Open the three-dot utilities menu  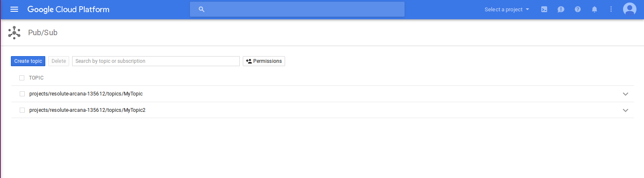click(611, 9)
